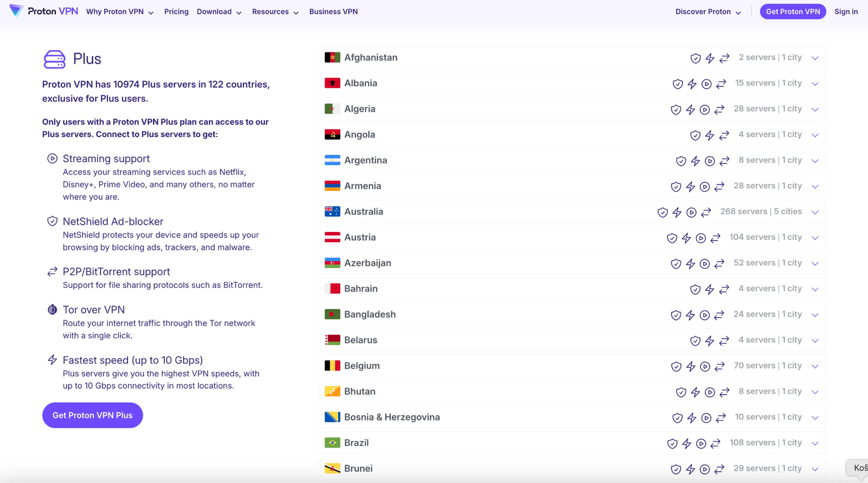Click the Get Proton VPN button
868x483 pixels.
[793, 11]
